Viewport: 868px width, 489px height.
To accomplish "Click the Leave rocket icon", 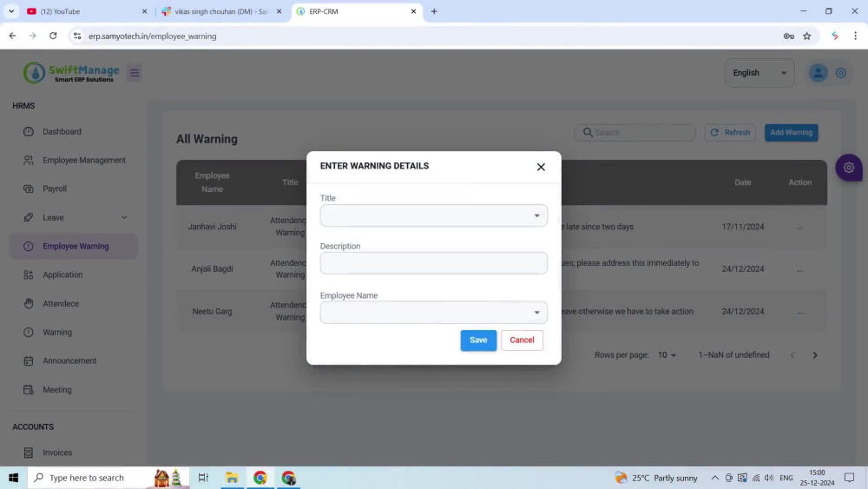I will 29,218.
